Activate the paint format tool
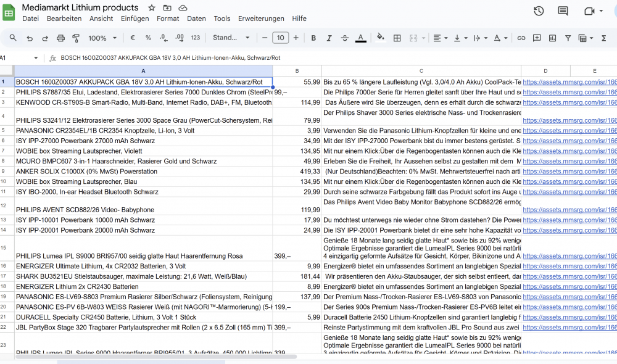 click(x=76, y=38)
